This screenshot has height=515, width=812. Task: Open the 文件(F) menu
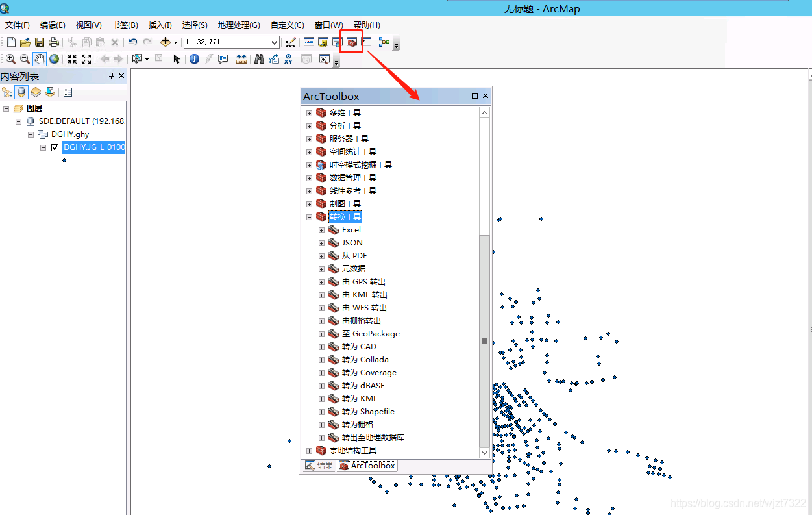tap(18, 25)
